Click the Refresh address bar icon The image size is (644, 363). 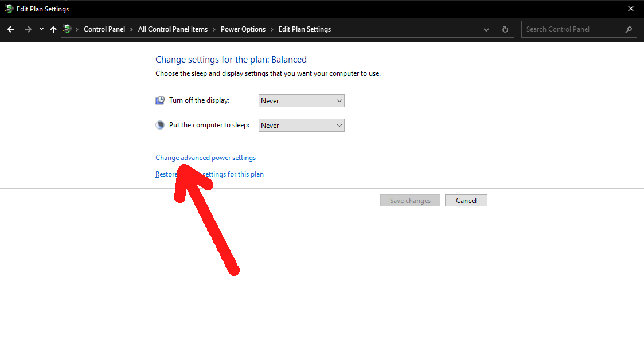[505, 29]
